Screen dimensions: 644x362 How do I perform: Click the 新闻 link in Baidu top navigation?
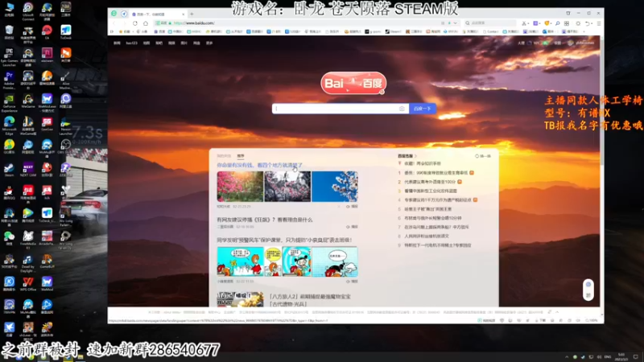click(117, 43)
